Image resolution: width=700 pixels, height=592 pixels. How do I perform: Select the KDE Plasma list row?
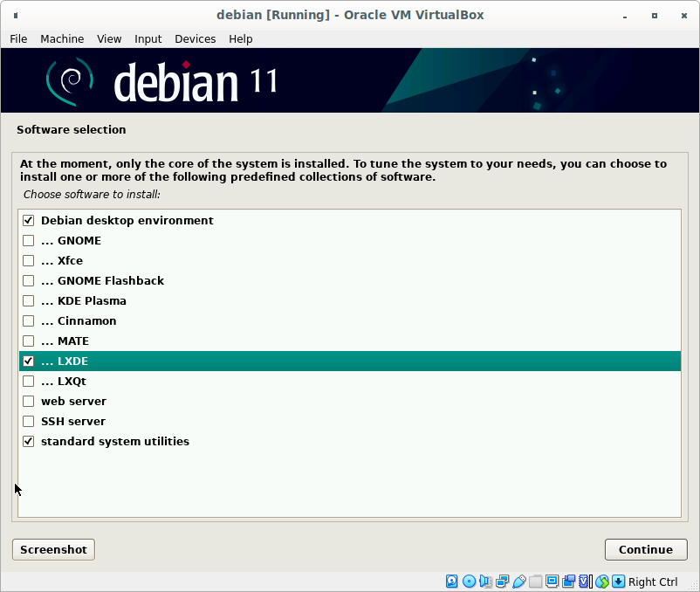(x=349, y=301)
